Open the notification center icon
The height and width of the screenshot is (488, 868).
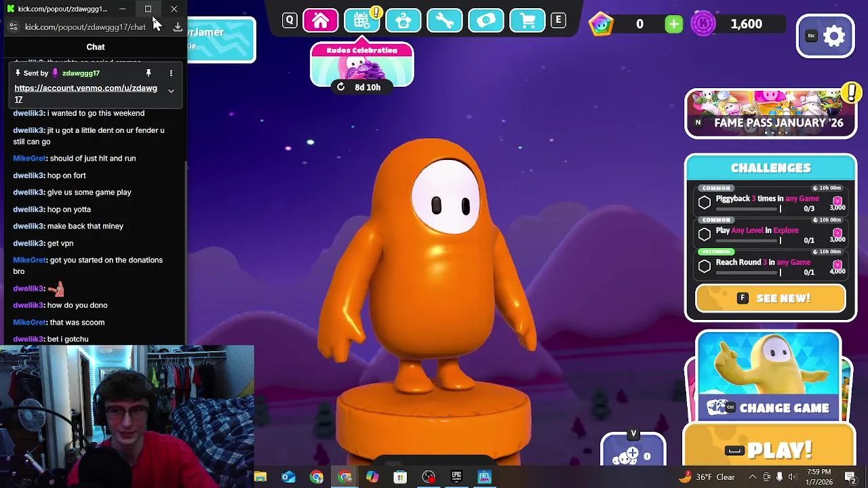pyautogui.click(x=850, y=477)
